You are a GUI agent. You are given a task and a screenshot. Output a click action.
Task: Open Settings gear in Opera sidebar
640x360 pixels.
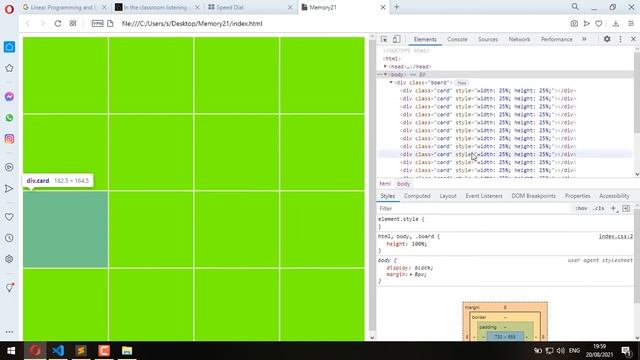tap(9, 259)
